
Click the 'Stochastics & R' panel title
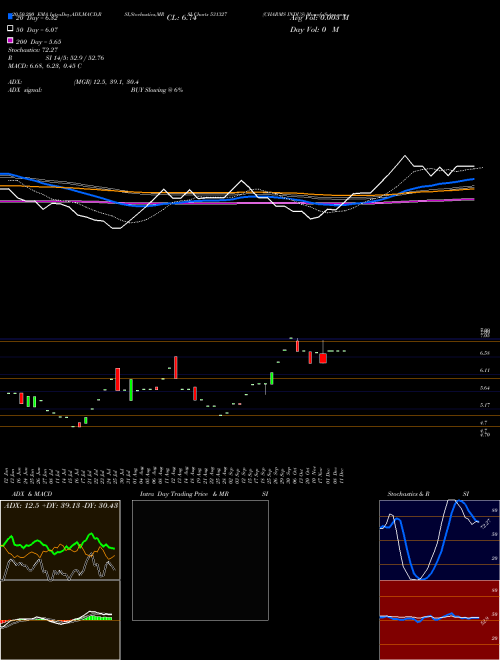coord(409,494)
